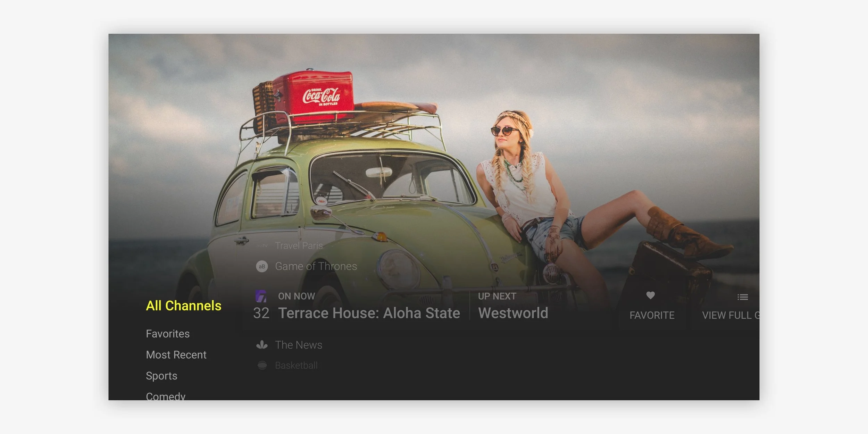Click the Basketball channel round logo
The height and width of the screenshot is (434, 868).
262,365
